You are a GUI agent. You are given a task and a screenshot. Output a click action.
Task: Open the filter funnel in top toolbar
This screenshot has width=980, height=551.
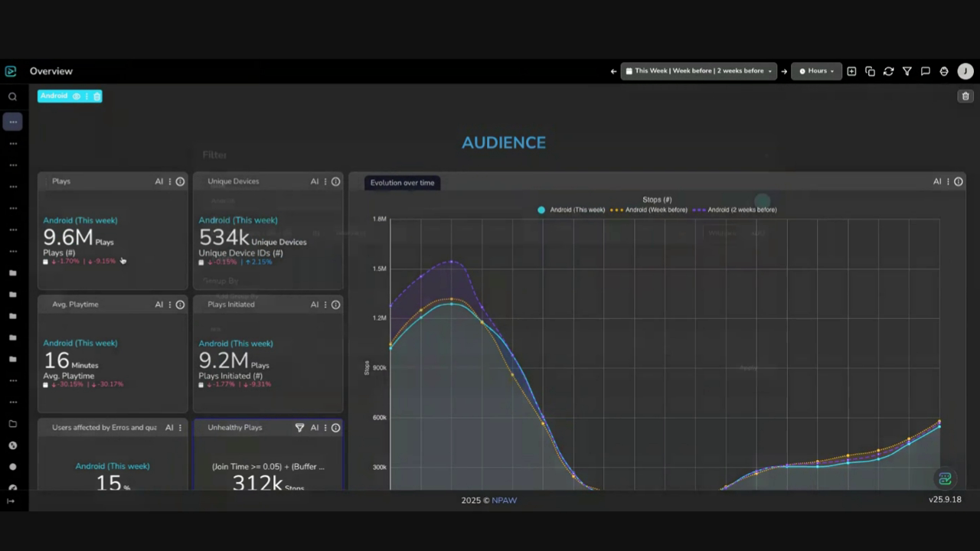[x=907, y=71]
